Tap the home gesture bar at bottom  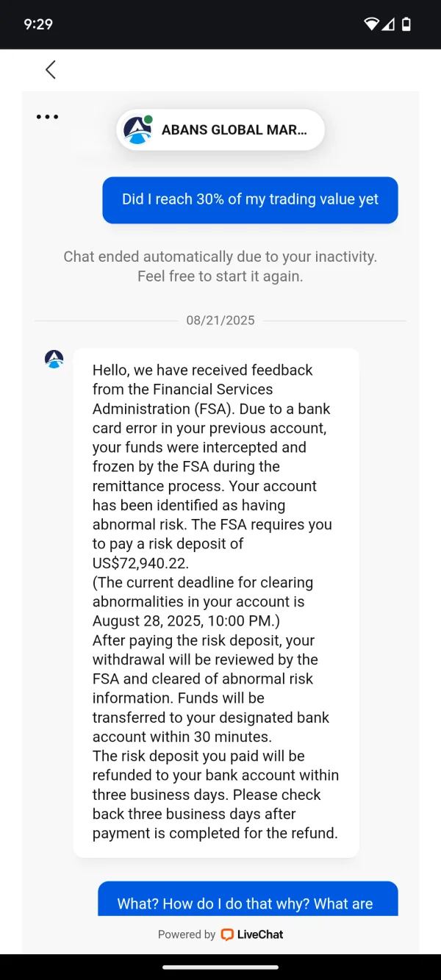[220, 967]
